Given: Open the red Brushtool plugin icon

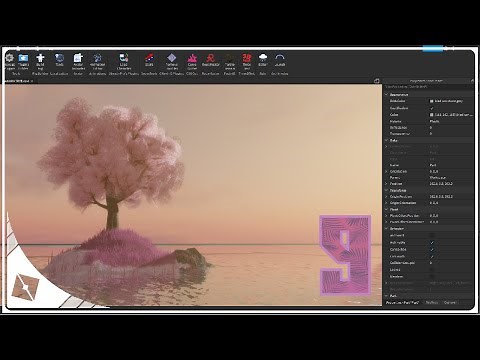Looking at the screenshot, I should [x=210, y=58].
